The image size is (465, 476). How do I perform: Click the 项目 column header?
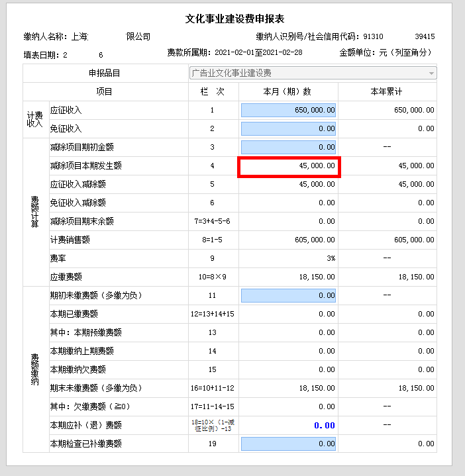pyautogui.click(x=104, y=91)
